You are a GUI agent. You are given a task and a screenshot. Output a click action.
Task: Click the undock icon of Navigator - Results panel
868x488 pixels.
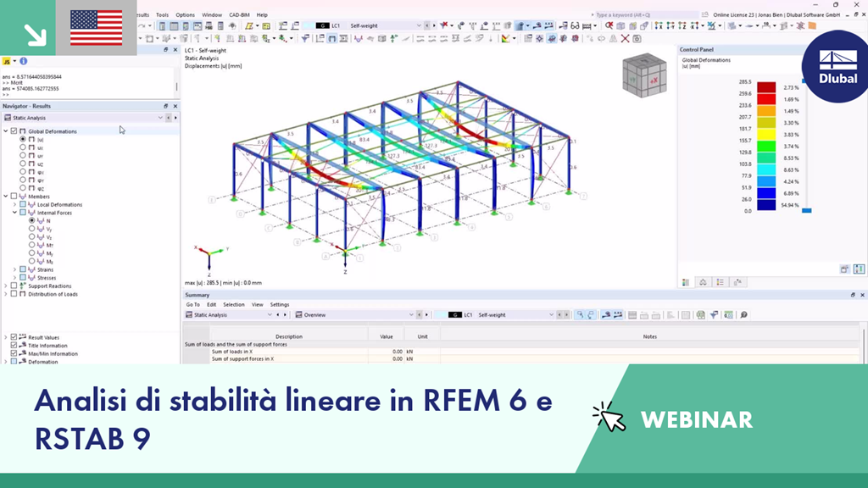coord(165,106)
